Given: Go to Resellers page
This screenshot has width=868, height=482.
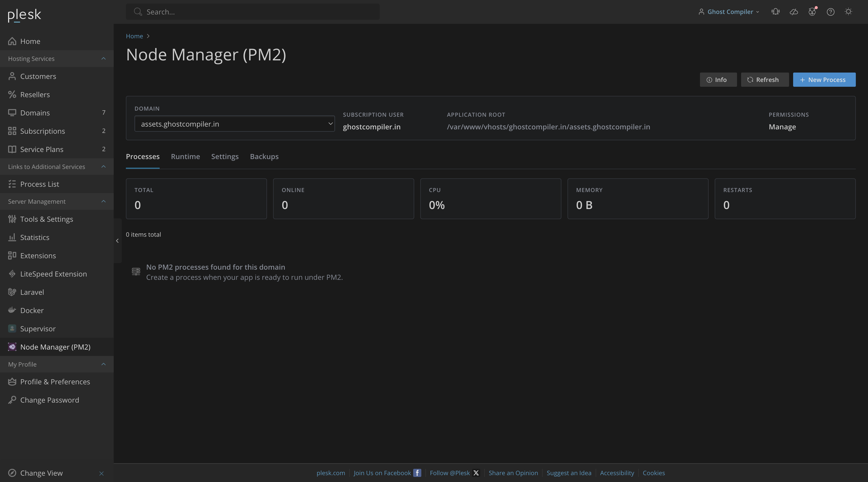Looking at the screenshot, I should point(57,94).
